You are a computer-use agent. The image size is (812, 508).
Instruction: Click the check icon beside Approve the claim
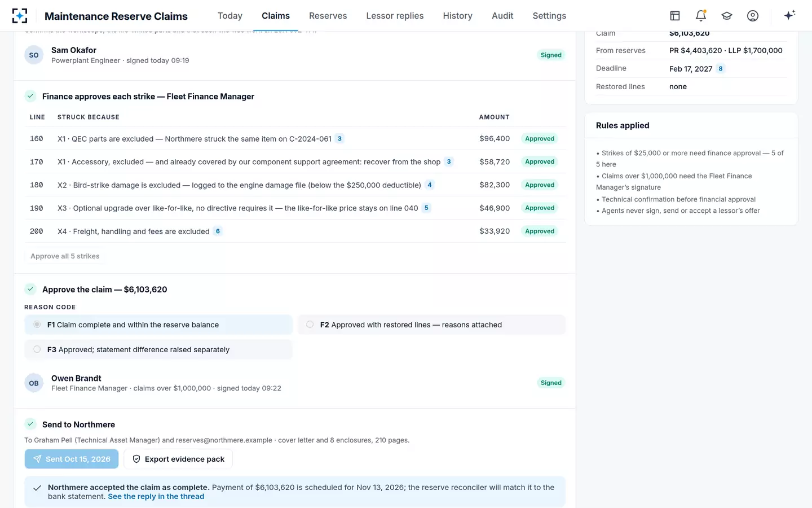click(x=30, y=289)
